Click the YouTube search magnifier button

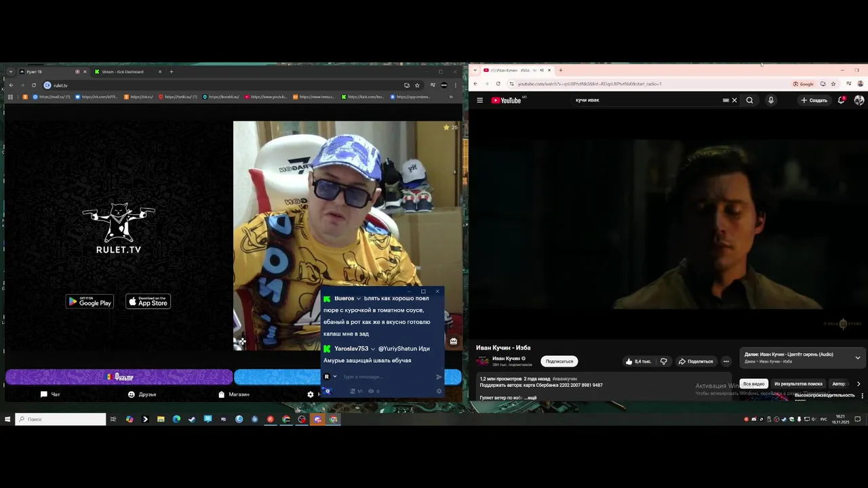click(749, 100)
